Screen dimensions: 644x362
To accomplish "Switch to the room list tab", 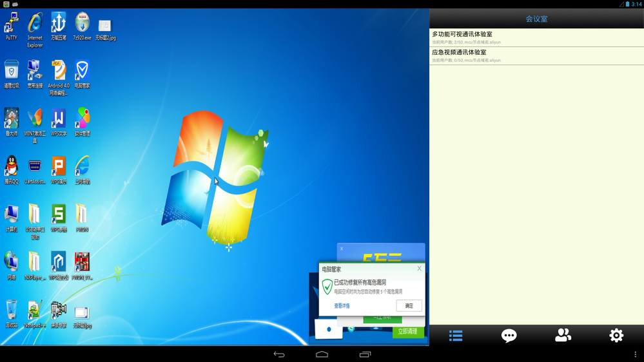I will click(x=456, y=336).
